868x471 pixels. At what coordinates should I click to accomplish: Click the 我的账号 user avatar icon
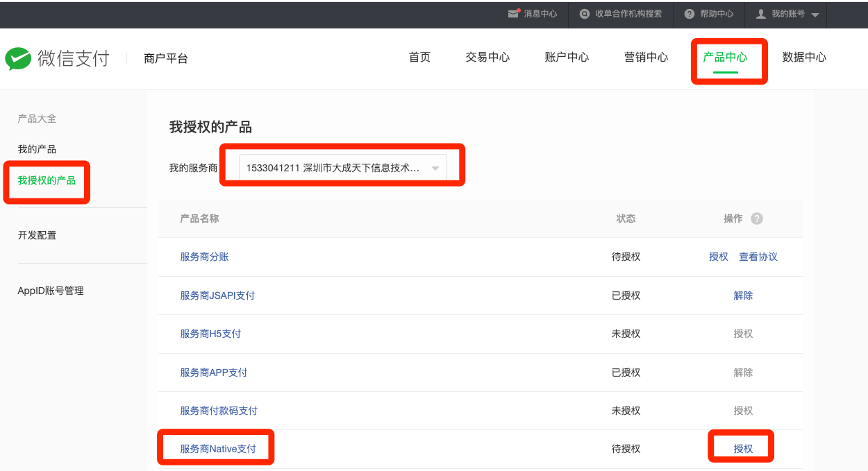click(x=761, y=14)
